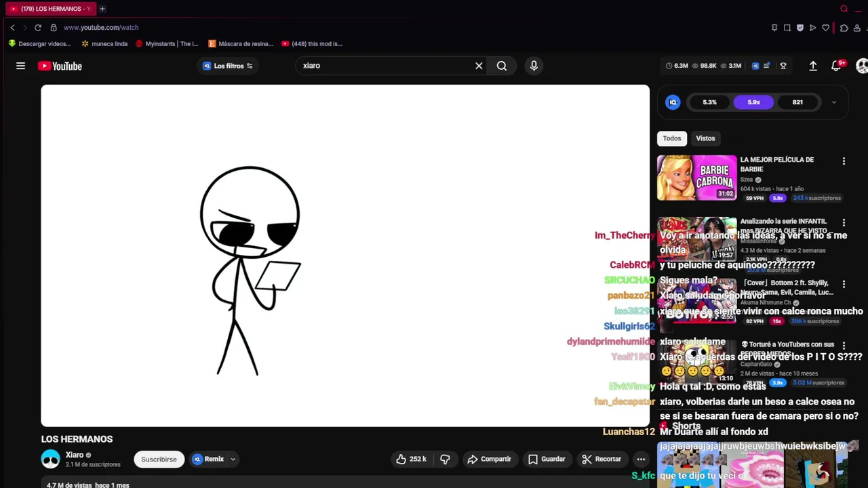The height and width of the screenshot is (488, 868).
Task: Open LA MEJOR PELÍCULA DE BARBIE title
Action: [x=776, y=164]
